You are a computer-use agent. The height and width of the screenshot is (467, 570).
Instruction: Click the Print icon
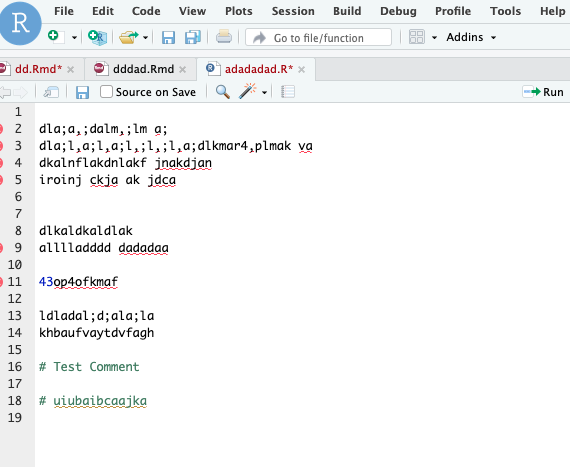[224, 37]
